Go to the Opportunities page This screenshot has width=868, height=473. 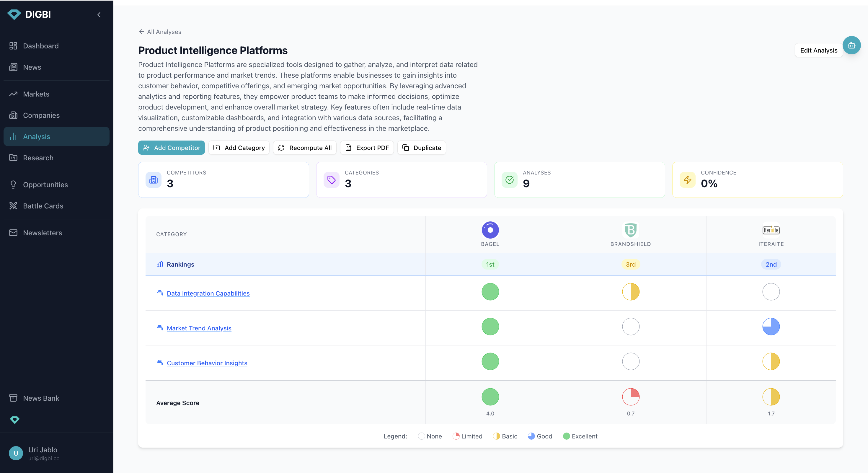(45, 185)
